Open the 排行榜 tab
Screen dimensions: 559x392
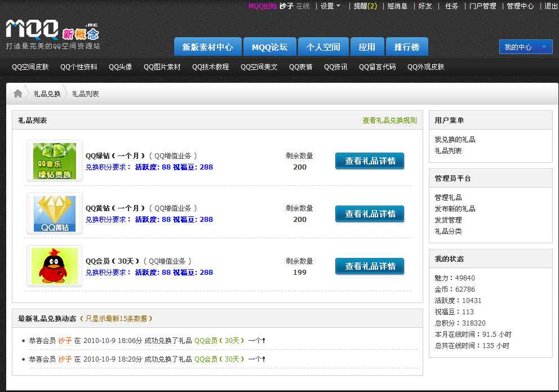(407, 47)
